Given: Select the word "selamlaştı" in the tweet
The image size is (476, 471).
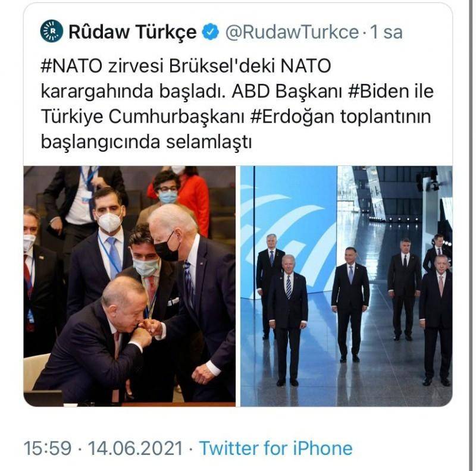Looking at the screenshot, I should (209, 142).
